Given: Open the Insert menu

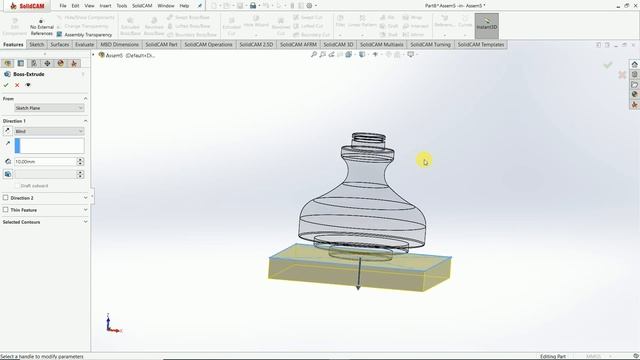Looking at the screenshot, I should pyautogui.click(x=105, y=6).
